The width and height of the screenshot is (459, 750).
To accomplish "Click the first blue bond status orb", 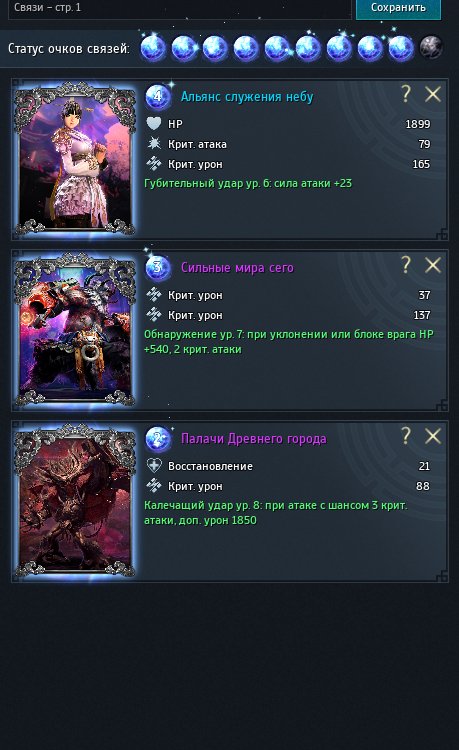I will (x=153, y=48).
